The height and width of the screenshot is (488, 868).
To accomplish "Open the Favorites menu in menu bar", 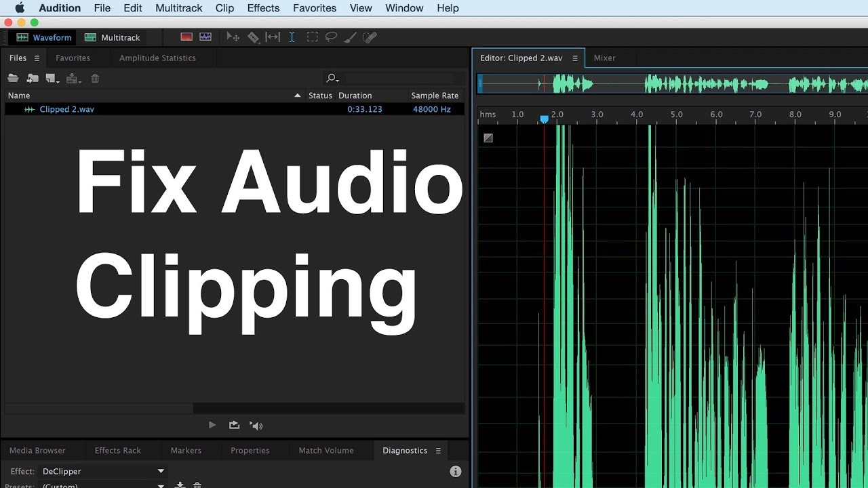I will tap(315, 8).
